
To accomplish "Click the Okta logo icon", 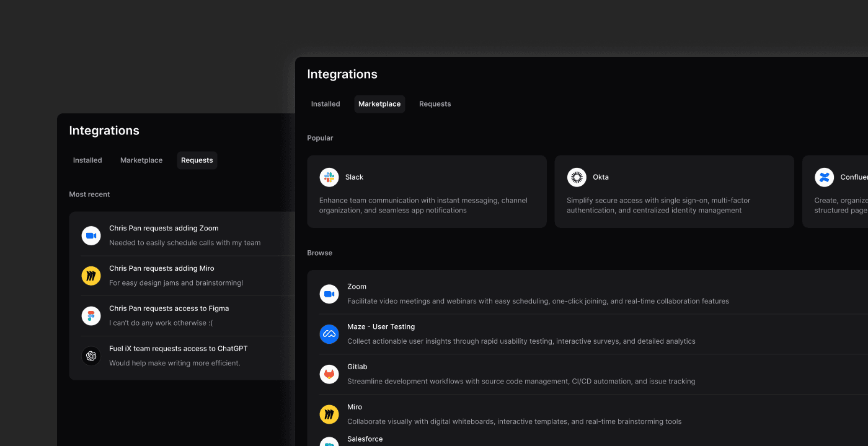I will pos(577,177).
